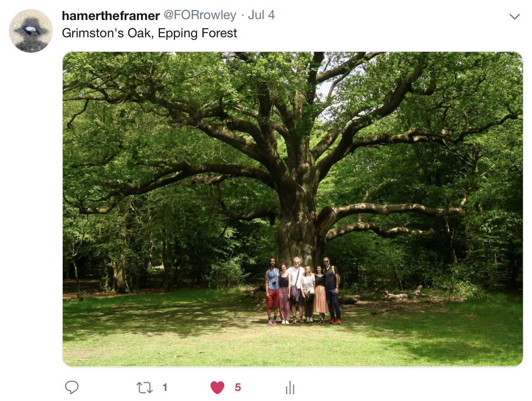The height and width of the screenshot is (401, 532).
Task: Open analytics icon beside the like count
Action: (290, 387)
